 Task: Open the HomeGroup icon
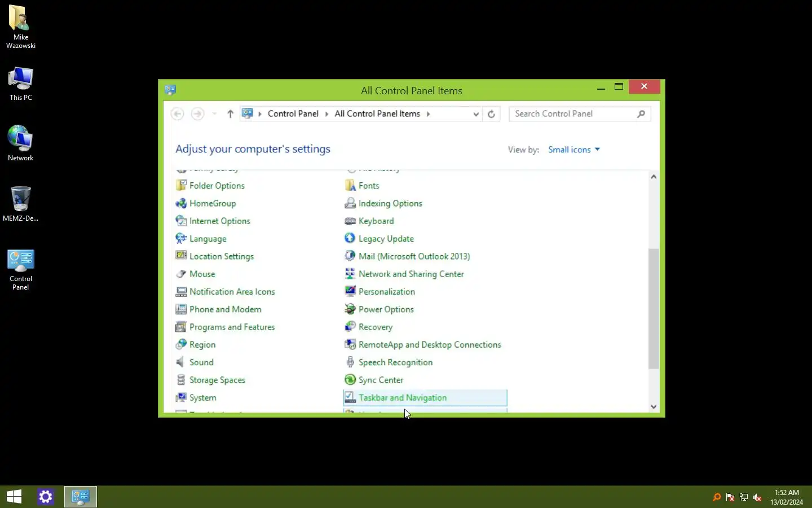pyautogui.click(x=181, y=203)
